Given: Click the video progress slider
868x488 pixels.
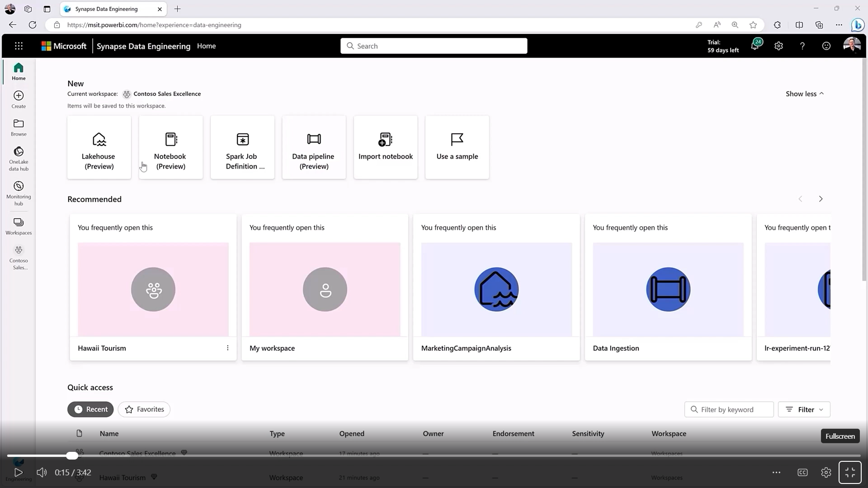Looking at the screenshot, I should [x=72, y=455].
